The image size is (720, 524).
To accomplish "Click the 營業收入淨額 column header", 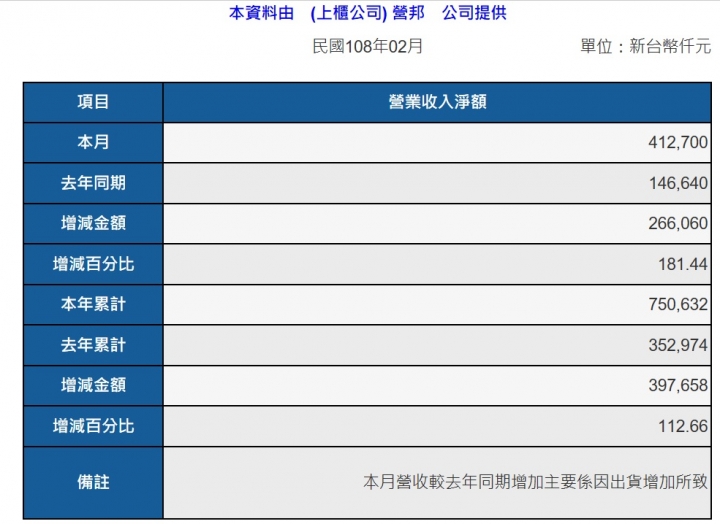I will click(437, 102).
